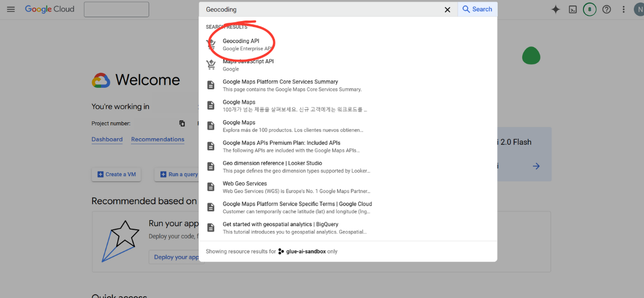Switch to the Dashboard tab

tap(107, 140)
